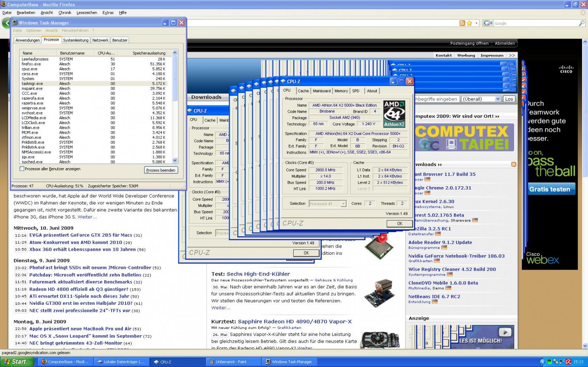Click the Downloads RSS feed icon
Screen dimensions: 588x367
[x=513, y=164]
